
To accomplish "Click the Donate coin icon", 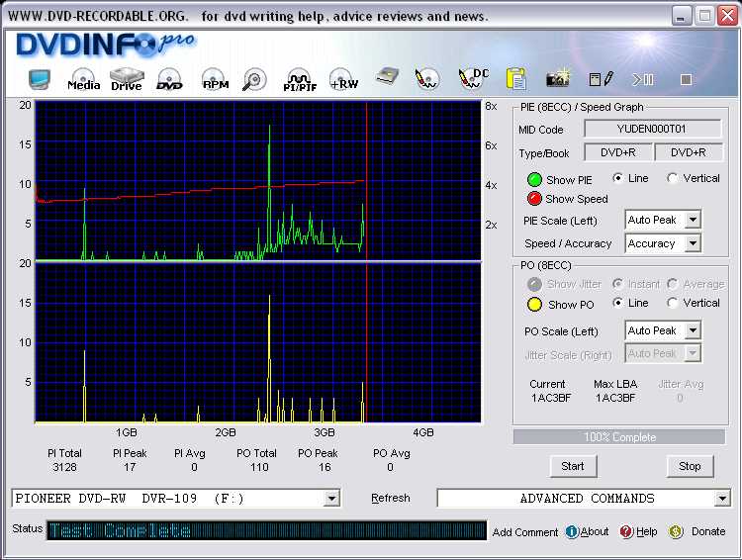I will (x=676, y=532).
